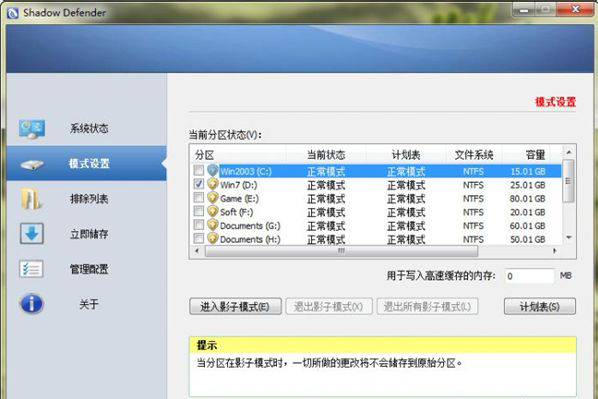Click 进入影子模式(E) button
The image size is (598, 399).
click(x=235, y=306)
